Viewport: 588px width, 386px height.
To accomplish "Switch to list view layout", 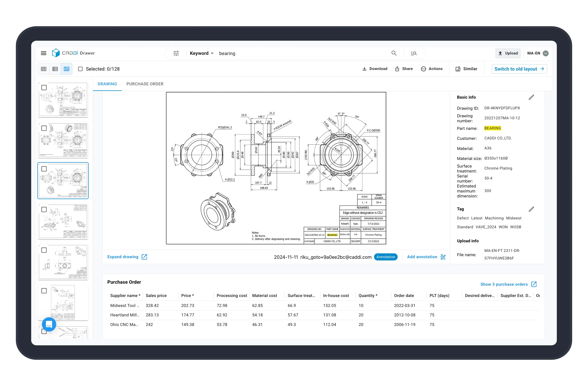I will point(55,69).
